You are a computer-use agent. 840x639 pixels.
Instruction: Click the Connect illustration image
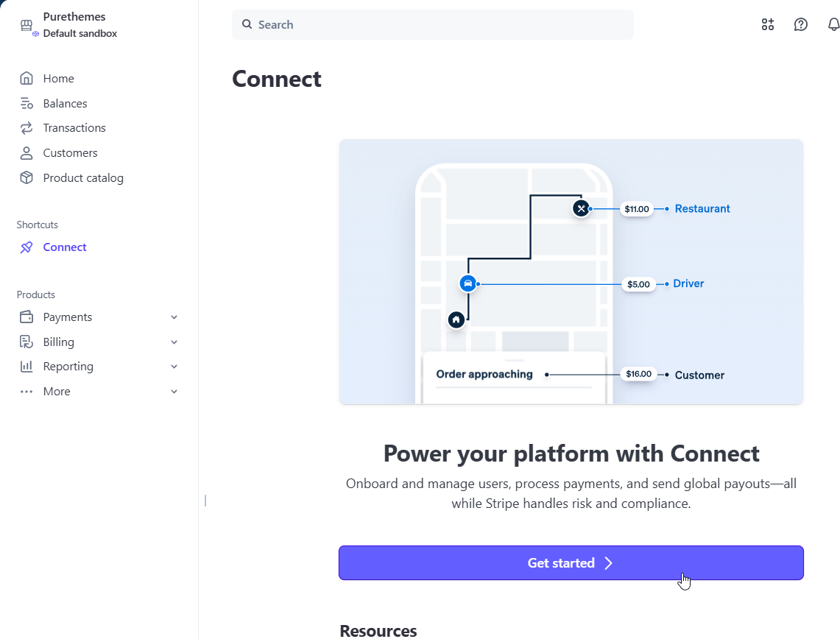pyautogui.click(x=571, y=272)
